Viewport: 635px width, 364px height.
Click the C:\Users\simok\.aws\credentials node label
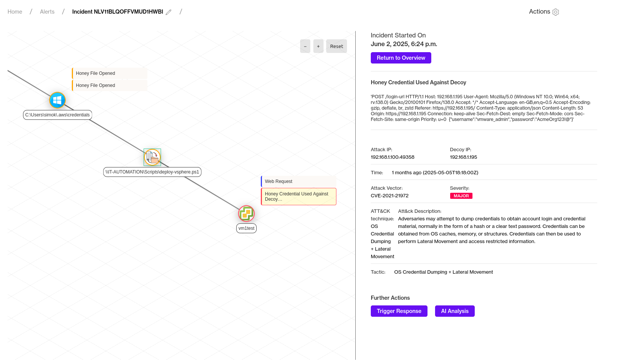tap(57, 115)
